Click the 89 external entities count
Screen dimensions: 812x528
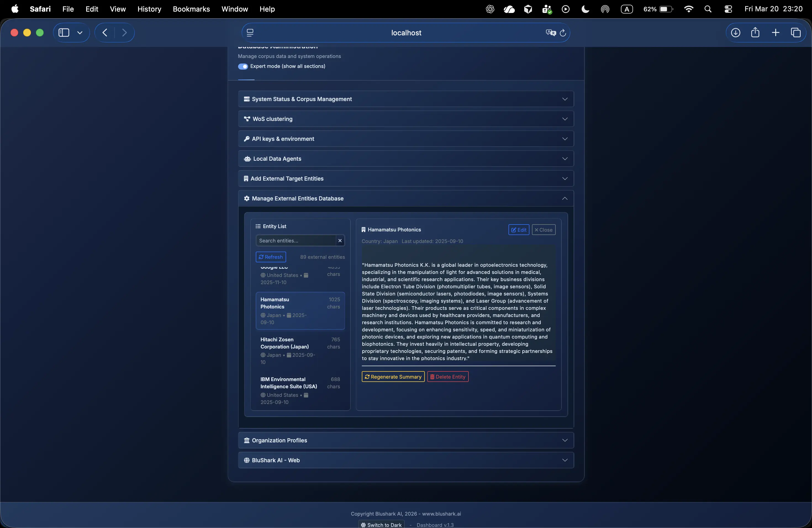[322, 257]
